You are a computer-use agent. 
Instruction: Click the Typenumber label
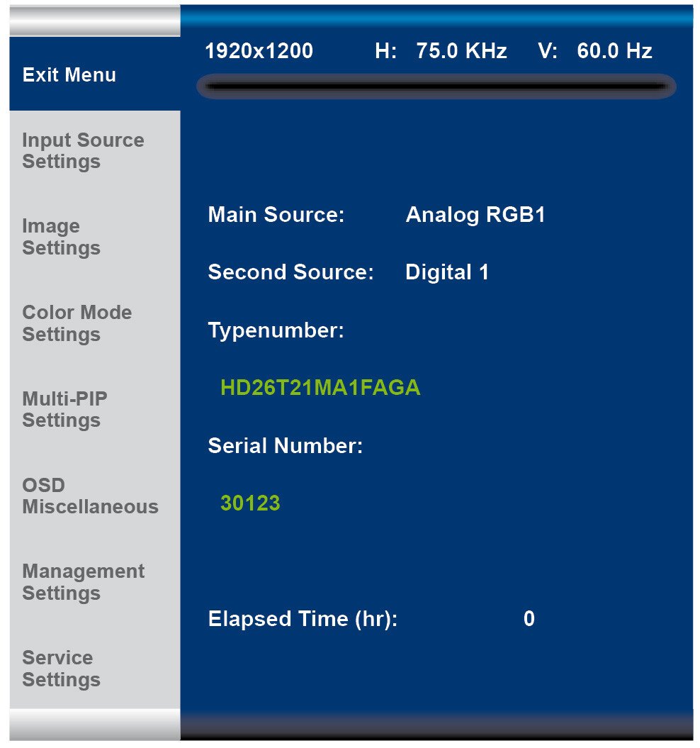tap(276, 330)
